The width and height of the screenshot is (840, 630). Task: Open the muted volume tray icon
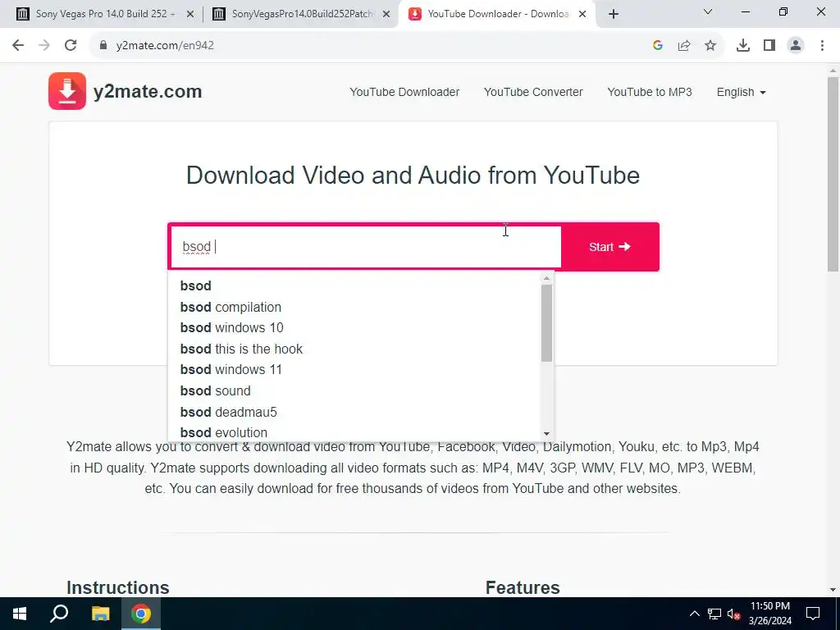(733, 614)
